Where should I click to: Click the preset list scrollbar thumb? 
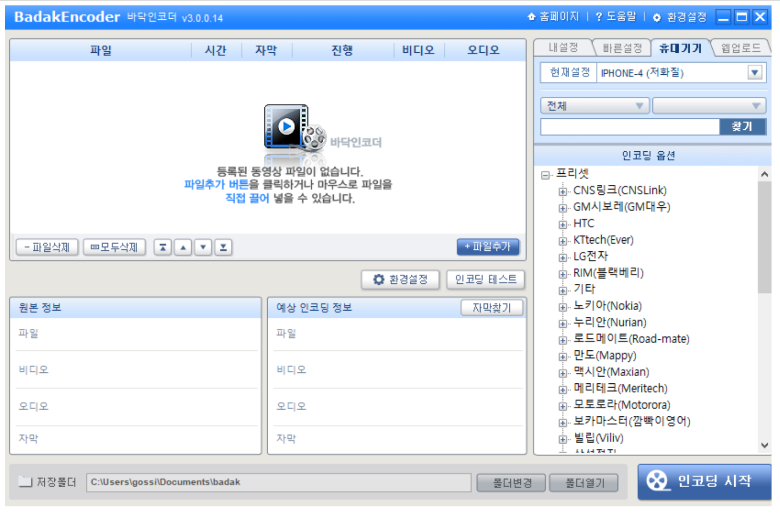(x=765, y=237)
